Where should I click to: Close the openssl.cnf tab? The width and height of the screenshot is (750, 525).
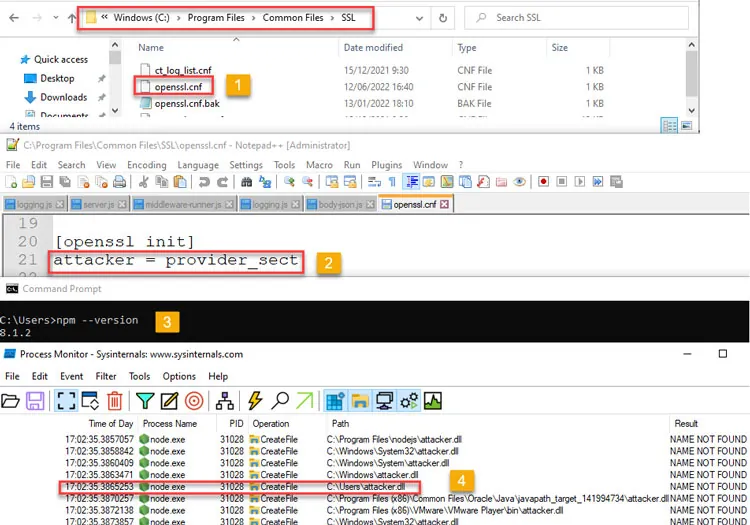[444, 204]
